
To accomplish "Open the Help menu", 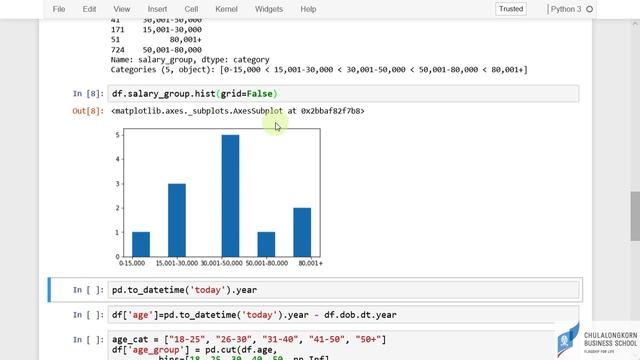I will point(308,9).
